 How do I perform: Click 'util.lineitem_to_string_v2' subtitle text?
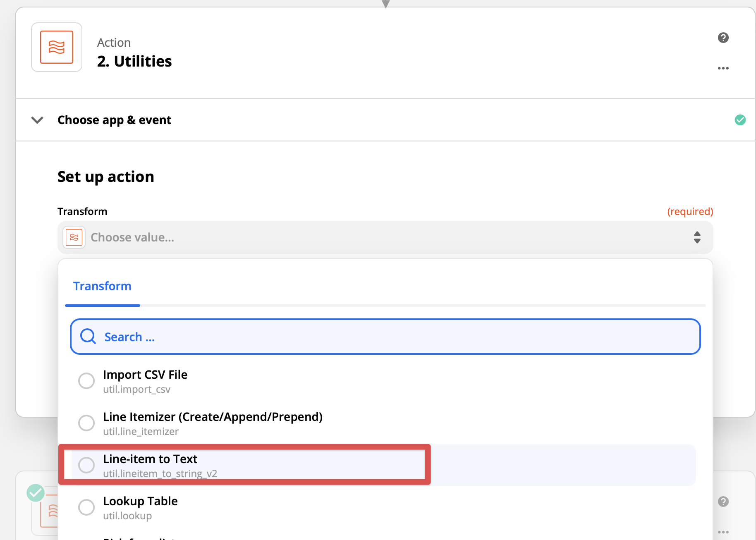click(160, 474)
